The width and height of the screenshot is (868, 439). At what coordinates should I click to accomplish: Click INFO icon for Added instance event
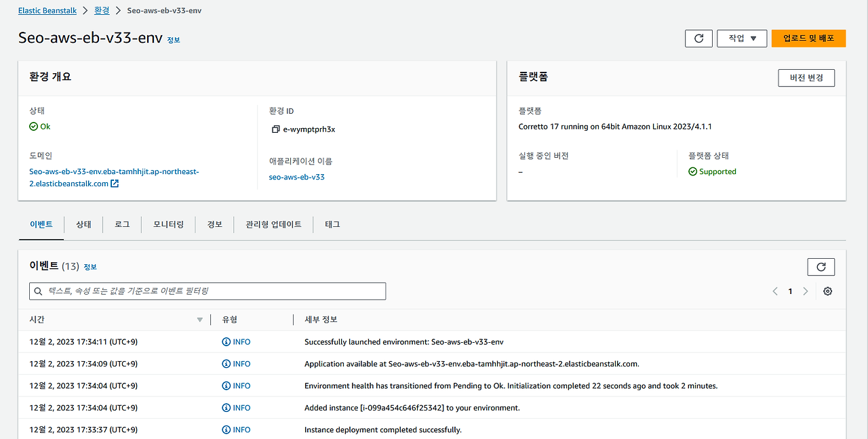click(x=226, y=408)
